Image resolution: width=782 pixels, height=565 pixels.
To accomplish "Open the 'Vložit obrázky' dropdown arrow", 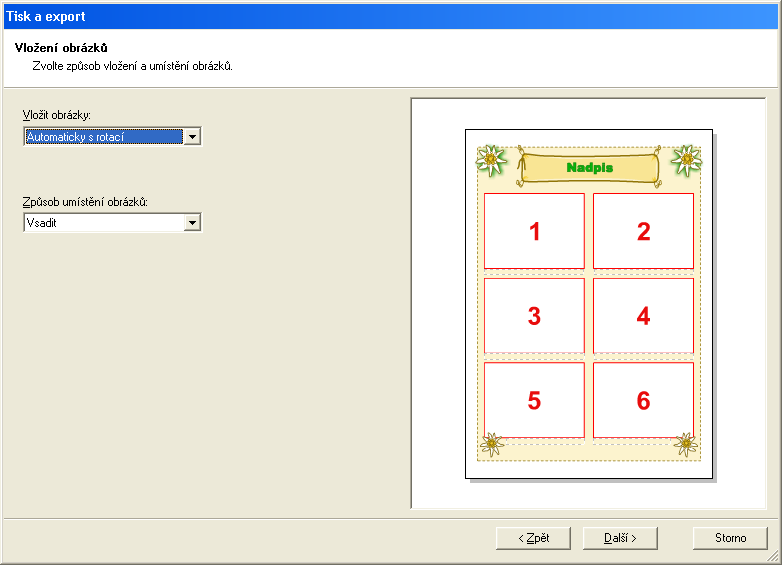I will [192, 137].
